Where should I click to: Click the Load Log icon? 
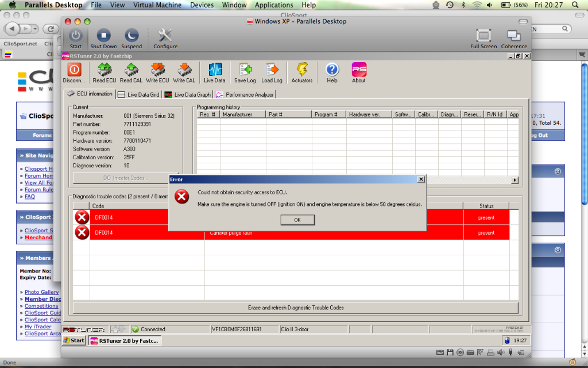tap(272, 70)
